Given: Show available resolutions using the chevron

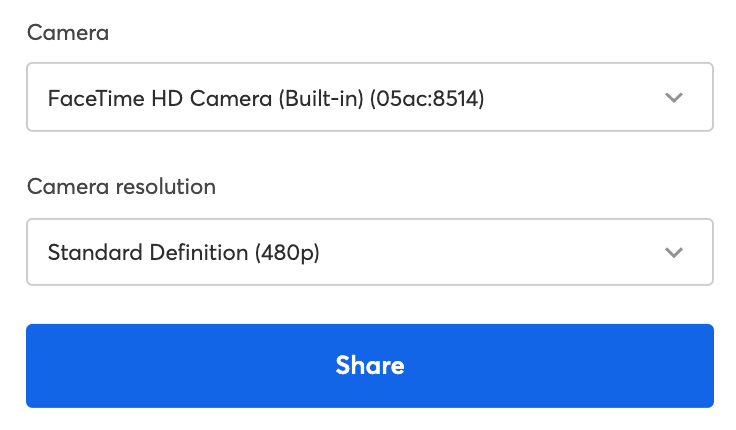Looking at the screenshot, I should click(674, 253).
